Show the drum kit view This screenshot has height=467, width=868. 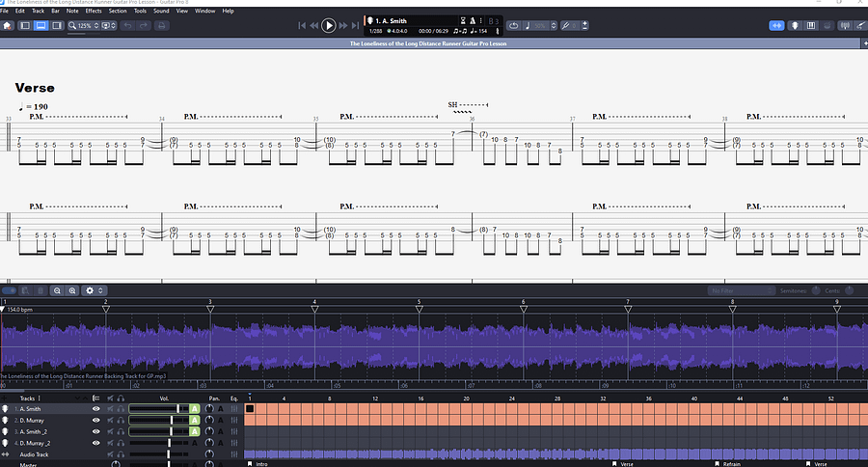point(827,25)
